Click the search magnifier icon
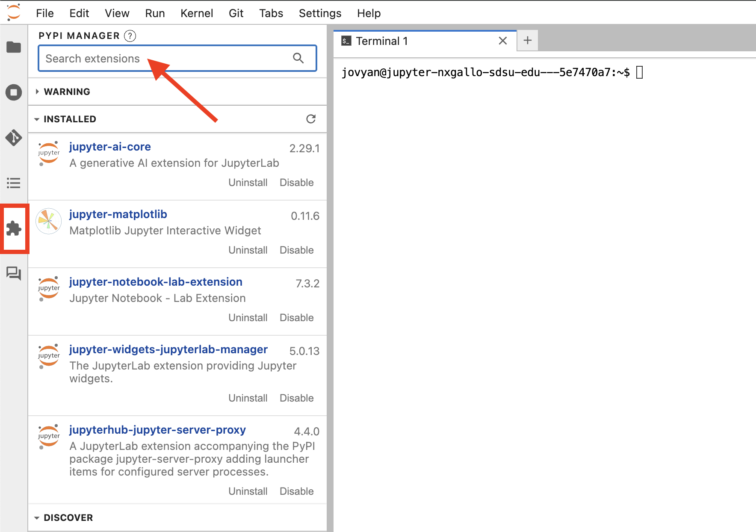Image resolution: width=756 pixels, height=532 pixels. point(298,58)
